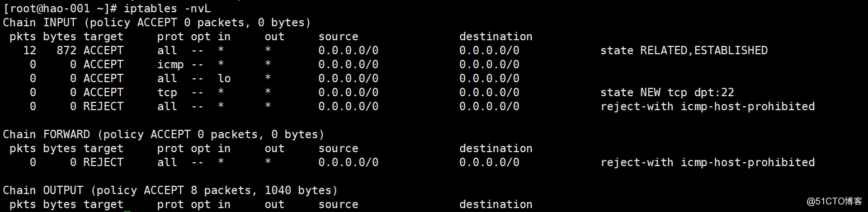Viewport: 868px width, 212px height.
Task: Click the 'source' header under Chain FORWARD
Action: [338, 148]
